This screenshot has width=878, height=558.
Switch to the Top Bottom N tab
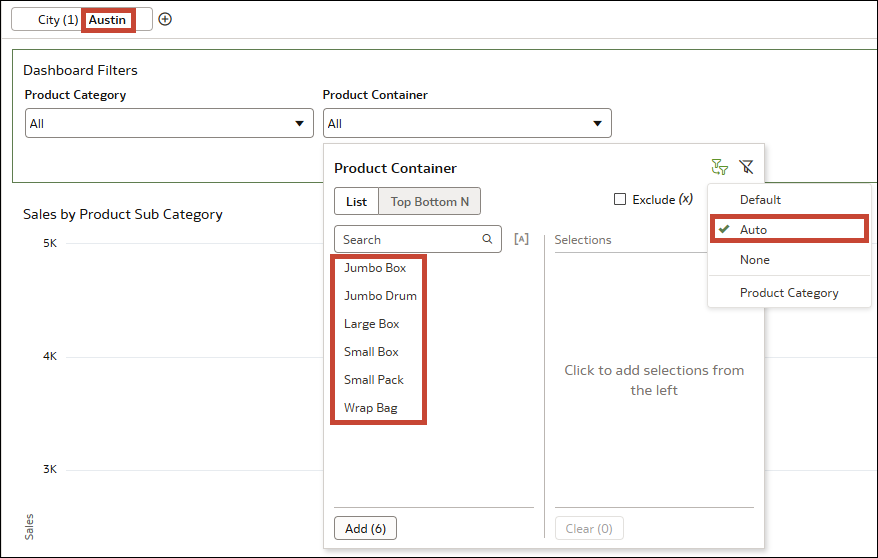point(429,201)
